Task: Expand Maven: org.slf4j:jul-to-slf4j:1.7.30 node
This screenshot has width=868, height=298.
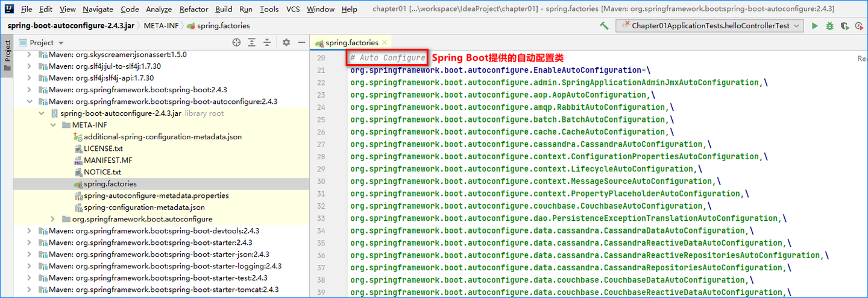Action: click(29, 66)
